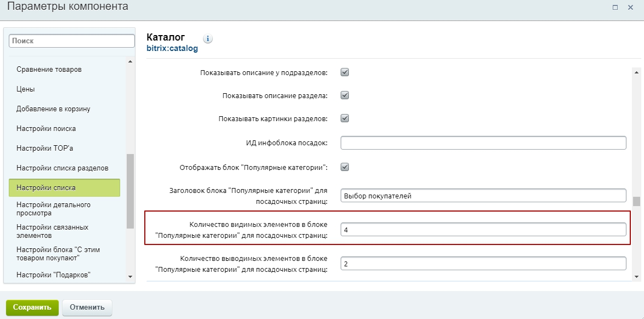Focus the Количество видимых элементов field with 4
The image size is (644, 319).
click(x=483, y=230)
